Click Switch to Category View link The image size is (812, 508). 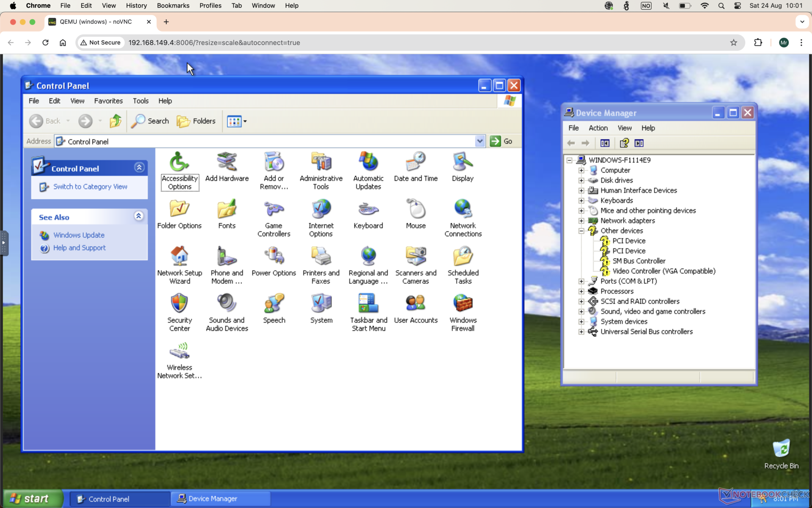click(90, 187)
